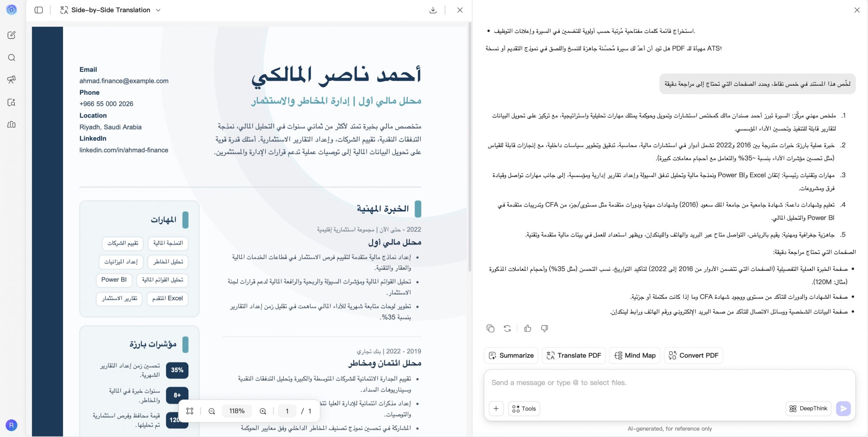Screen dimensions: 868x437
Task: Give thumbs down to response
Action: (545, 328)
